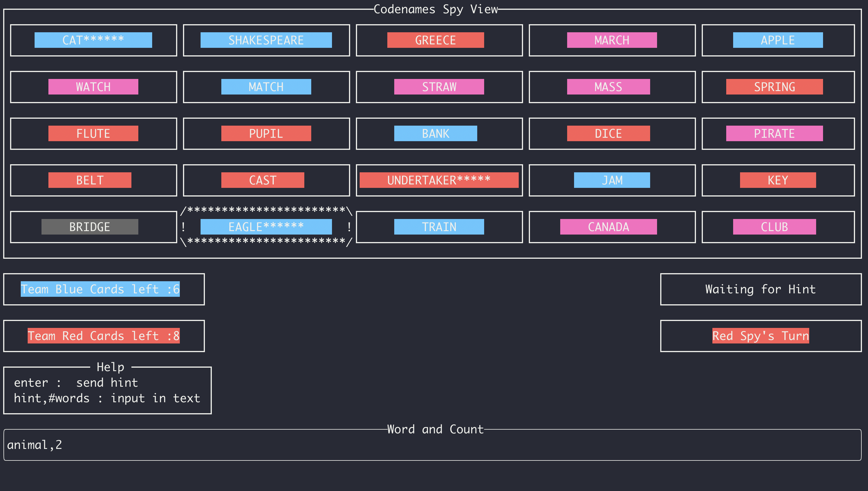Screen dimensions: 868x491
Task: Click the Red Spy's Turn indicator
Action: coord(761,336)
